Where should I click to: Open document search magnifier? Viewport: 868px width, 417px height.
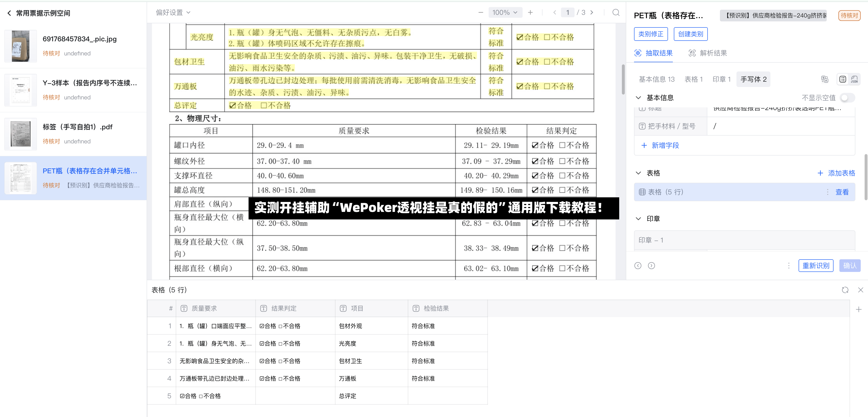click(616, 12)
